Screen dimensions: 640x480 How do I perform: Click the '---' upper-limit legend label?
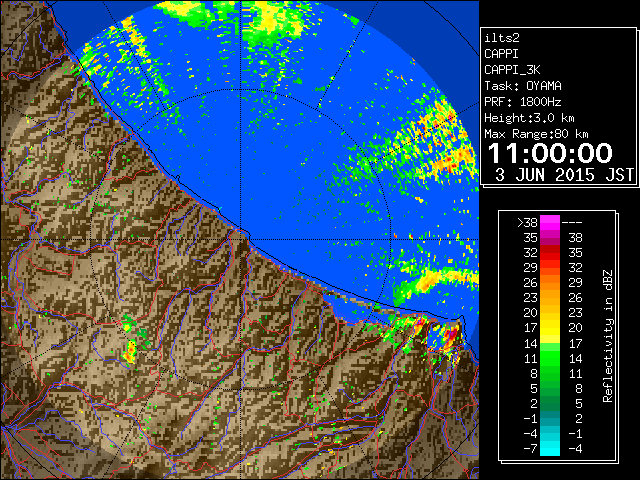tap(572, 223)
